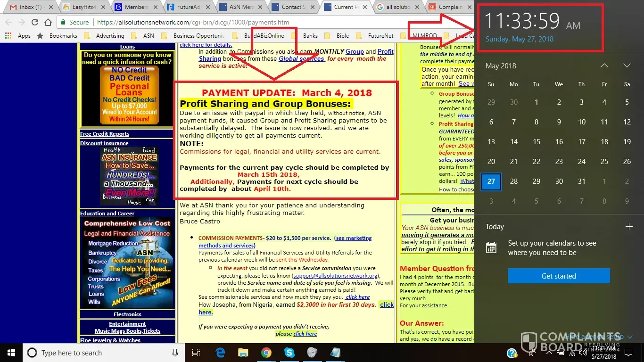Go back to previous page
The height and width of the screenshot is (362, 644).
tap(8, 22)
